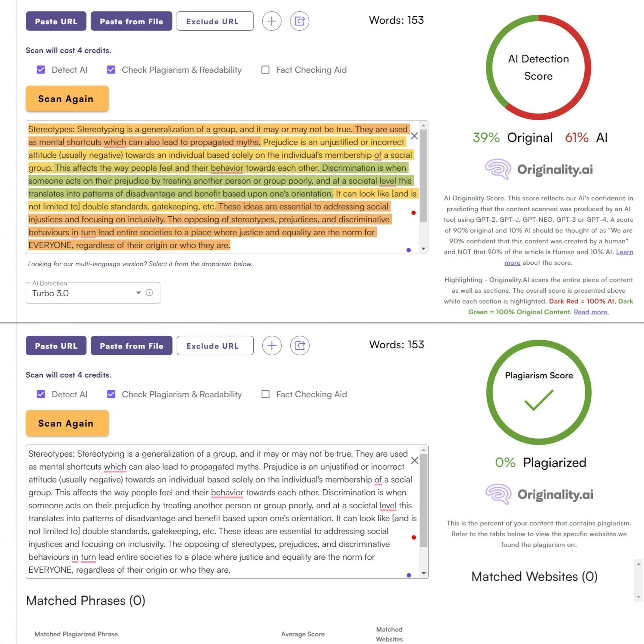
Task: Click the share icon in the top panel
Action: (x=299, y=21)
